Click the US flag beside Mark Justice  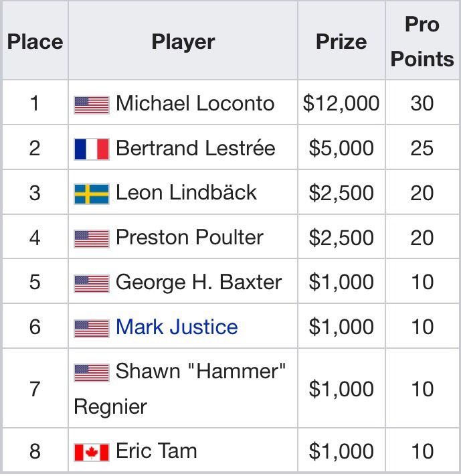pyautogui.click(x=92, y=328)
